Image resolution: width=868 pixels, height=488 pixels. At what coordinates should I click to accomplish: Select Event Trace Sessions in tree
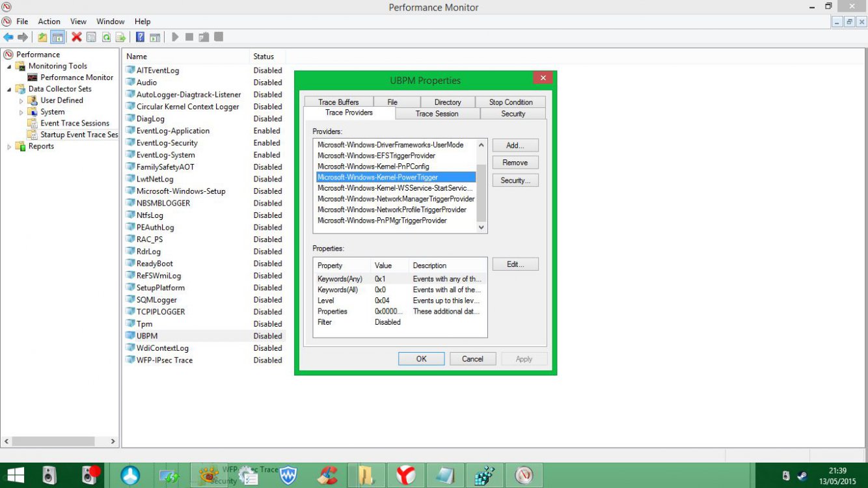(75, 124)
